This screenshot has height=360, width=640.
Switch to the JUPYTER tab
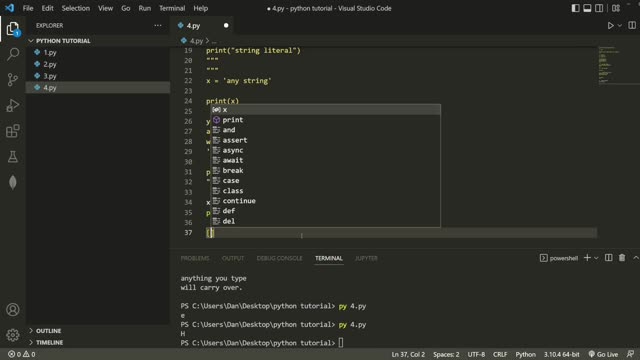[x=366, y=258]
